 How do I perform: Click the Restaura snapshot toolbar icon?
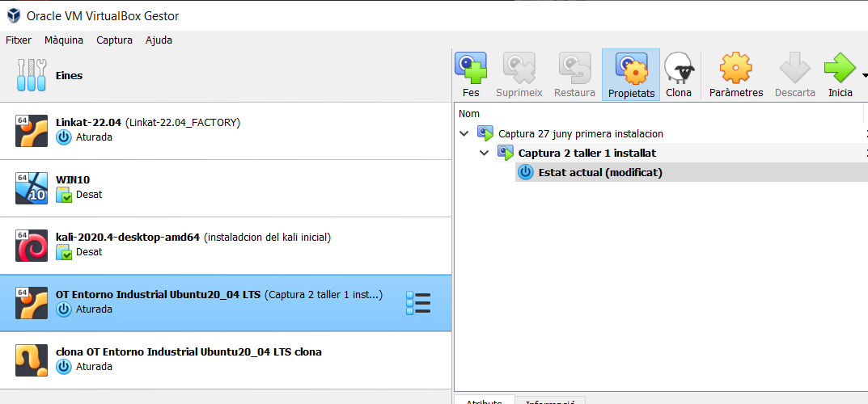pyautogui.click(x=574, y=67)
